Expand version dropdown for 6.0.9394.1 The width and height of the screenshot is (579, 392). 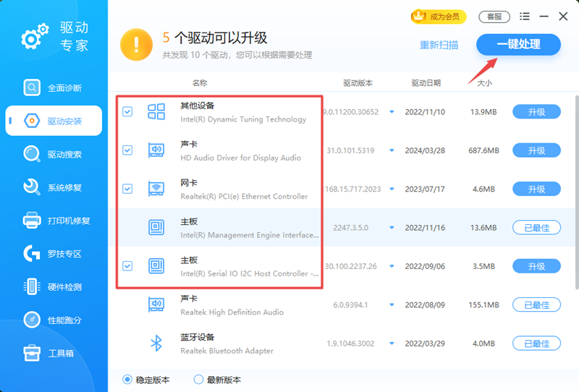(392, 305)
